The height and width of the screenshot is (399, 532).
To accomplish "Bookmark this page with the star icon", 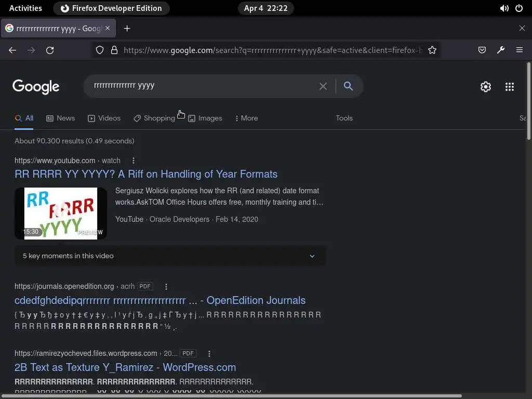I will 432,50.
